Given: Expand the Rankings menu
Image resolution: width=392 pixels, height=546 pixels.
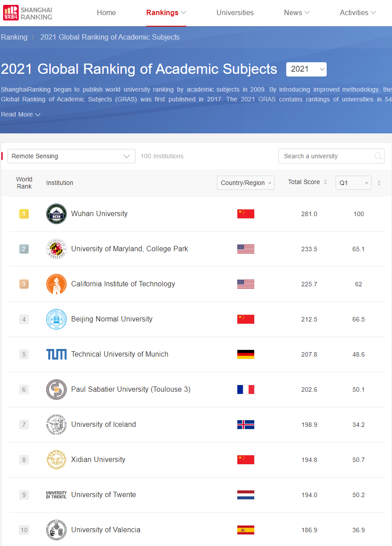Looking at the screenshot, I should click(x=166, y=12).
